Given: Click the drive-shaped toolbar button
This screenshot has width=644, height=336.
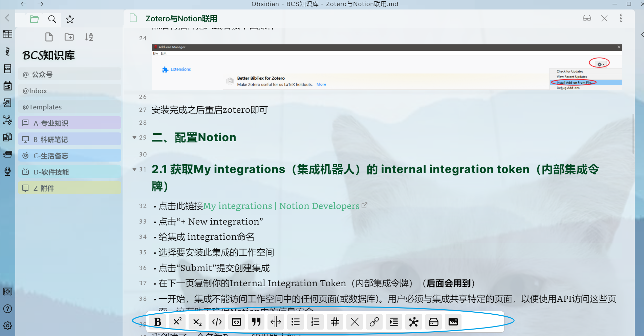Looking at the screenshot, I should click(433, 322).
